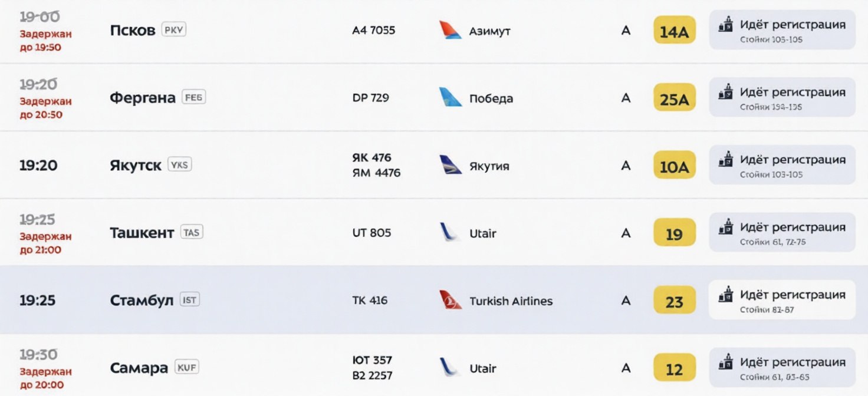Open registration status for Fergana flight
The image size is (868, 396).
click(x=782, y=97)
